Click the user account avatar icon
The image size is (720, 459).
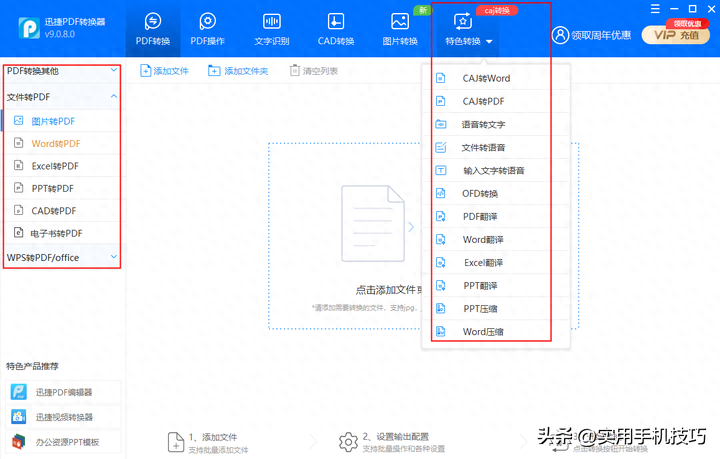coord(560,35)
